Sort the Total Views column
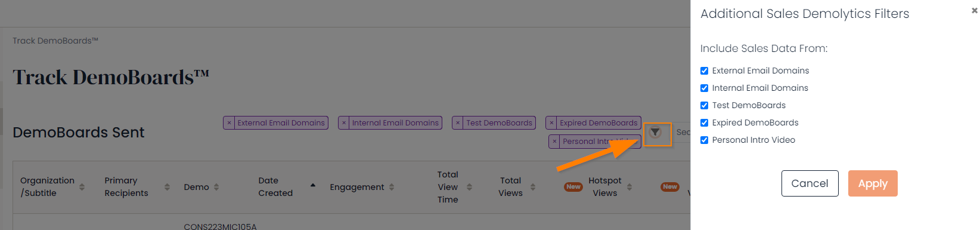The height and width of the screenshot is (230, 980). pos(533,187)
